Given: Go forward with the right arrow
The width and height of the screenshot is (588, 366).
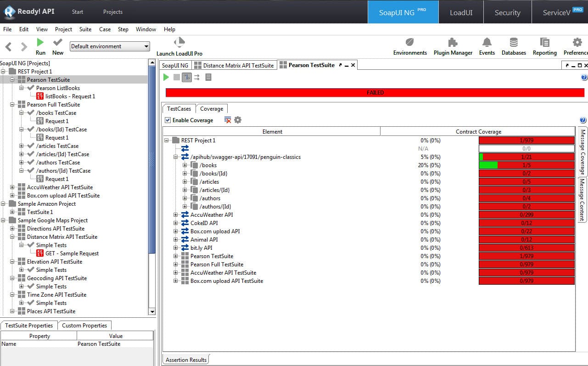Looking at the screenshot, I should [24, 46].
